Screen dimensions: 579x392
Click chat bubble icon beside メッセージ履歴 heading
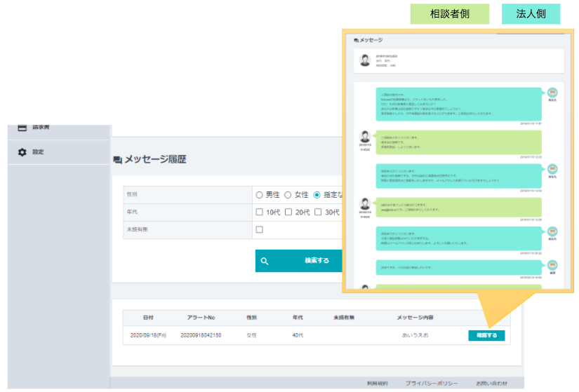coord(117,160)
